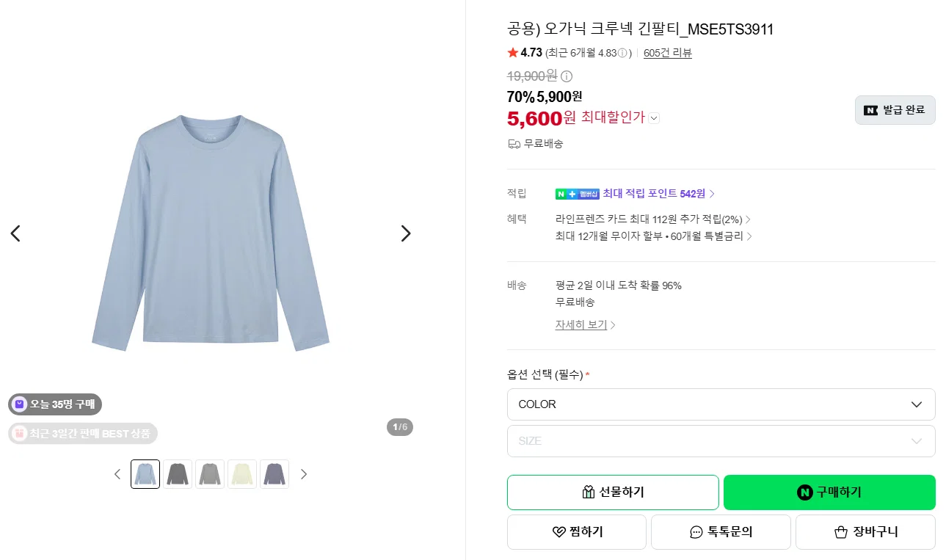Screen dimensions: 946x560
Task: Select the dark charcoal shirt thumbnail
Action: pyautogui.click(x=178, y=474)
